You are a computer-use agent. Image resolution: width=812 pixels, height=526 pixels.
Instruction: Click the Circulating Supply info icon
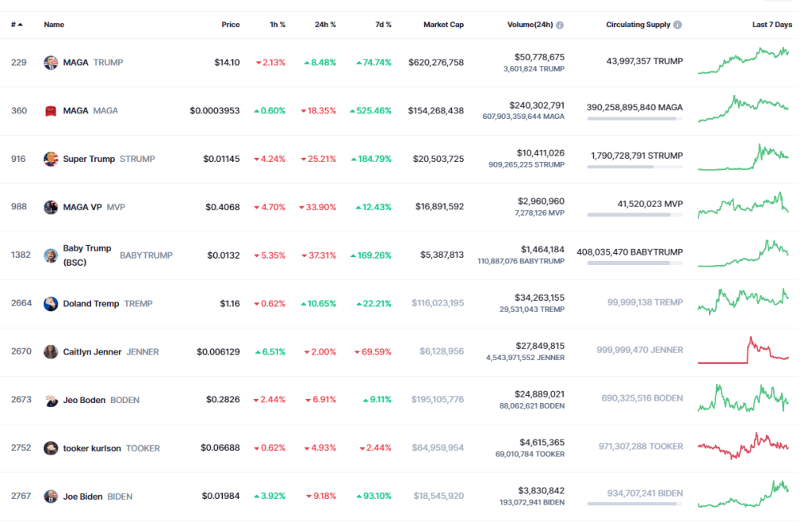pyautogui.click(x=677, y=25)
